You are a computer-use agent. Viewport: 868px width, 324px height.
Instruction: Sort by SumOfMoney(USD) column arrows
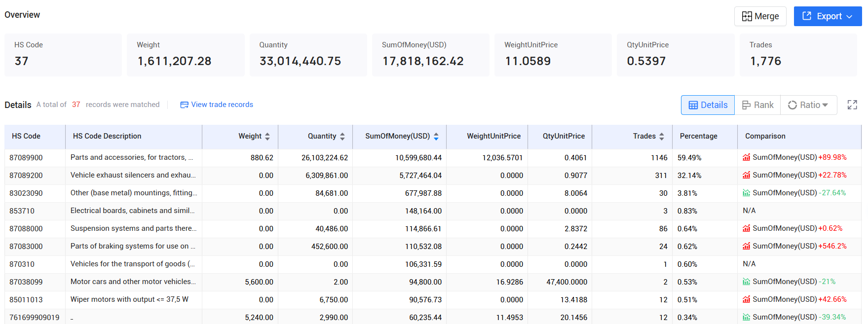(436, 137)
